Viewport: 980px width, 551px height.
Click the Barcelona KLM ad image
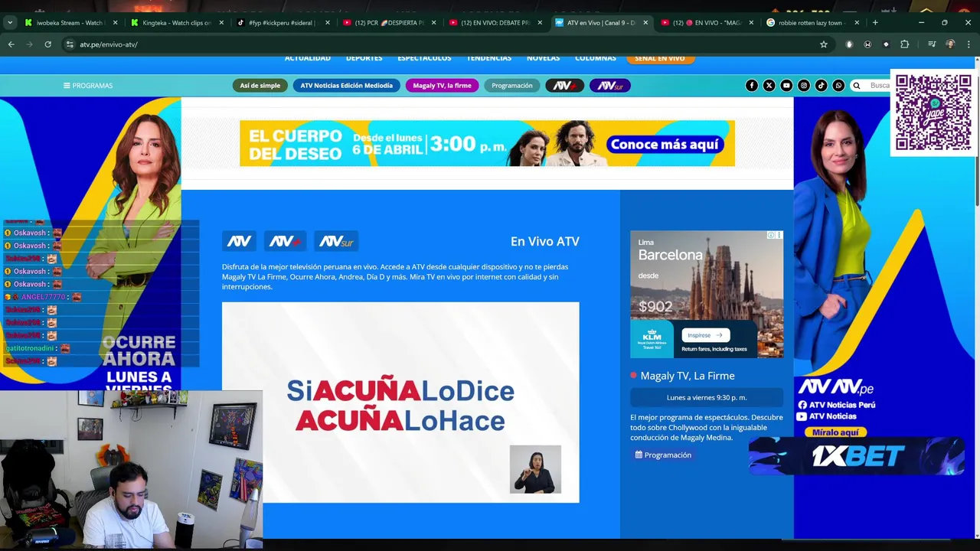tap(707, 294)
